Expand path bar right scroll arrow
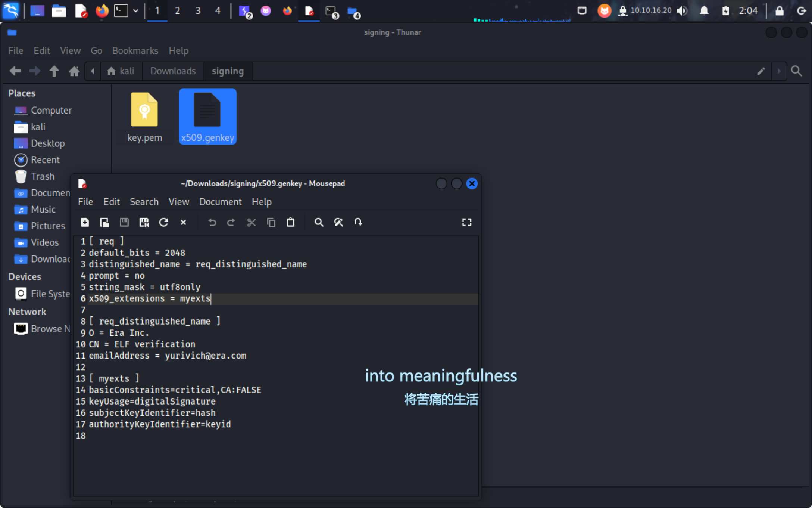The image size is (812, 508). pos(779,71)
